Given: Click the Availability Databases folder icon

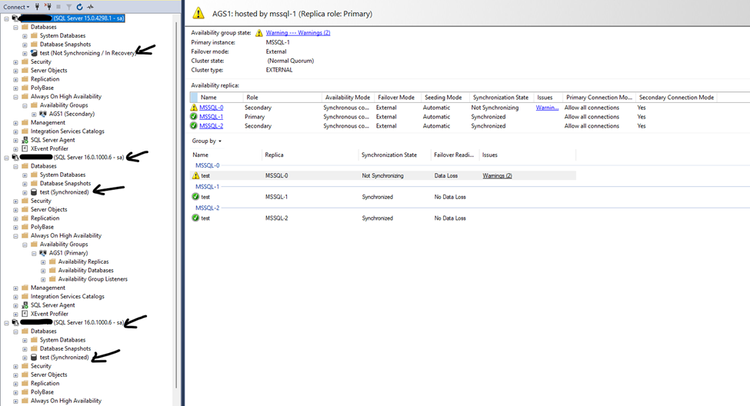Looking at the screenshot, I should pos(52,270).
